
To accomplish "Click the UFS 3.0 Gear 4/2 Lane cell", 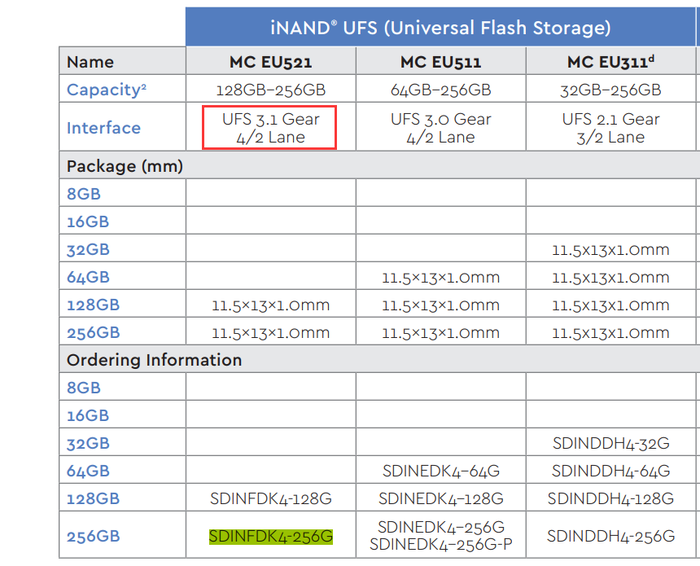I will point(441,128).
